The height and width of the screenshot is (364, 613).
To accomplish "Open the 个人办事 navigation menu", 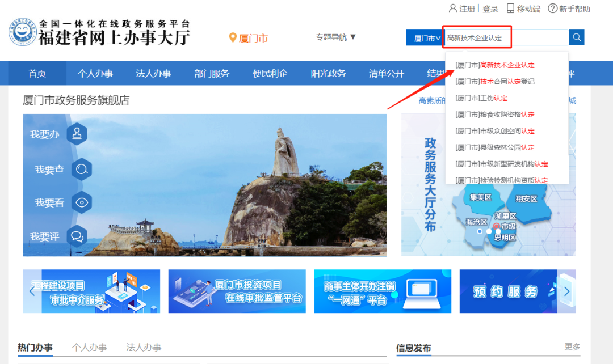I will 95,74.
